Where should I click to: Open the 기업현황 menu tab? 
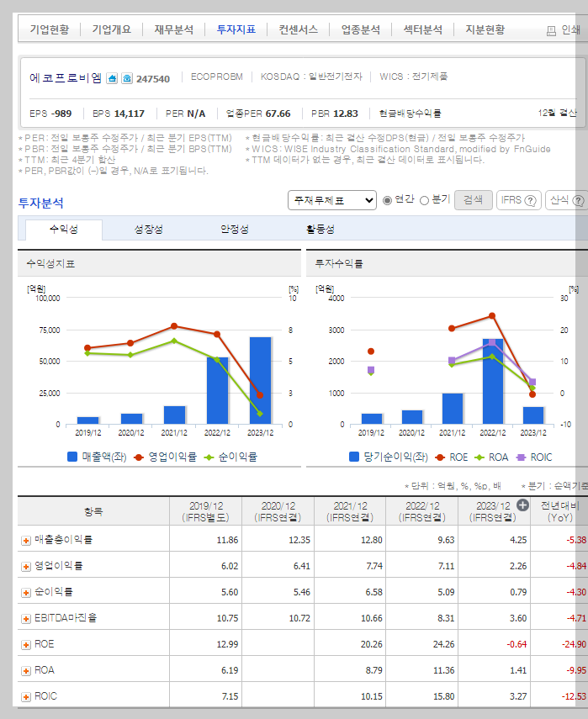point(50,29)
